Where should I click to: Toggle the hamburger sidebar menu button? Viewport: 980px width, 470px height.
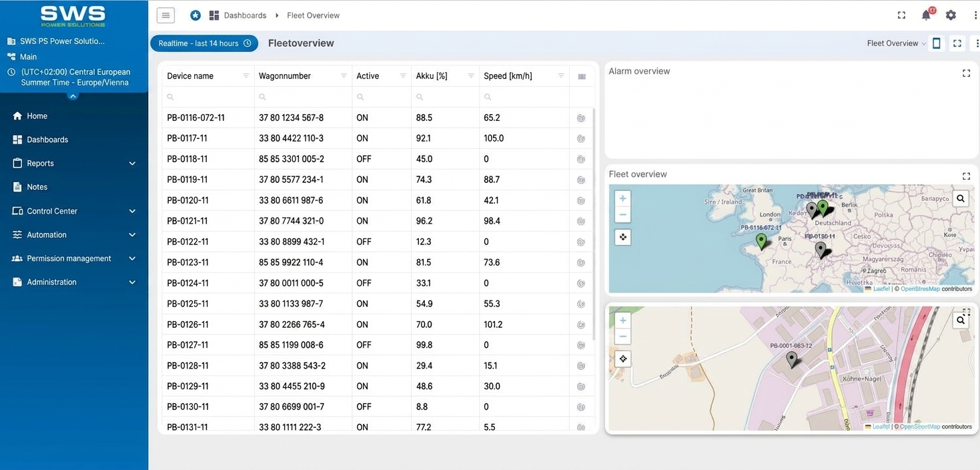click(x=165, y=15)
